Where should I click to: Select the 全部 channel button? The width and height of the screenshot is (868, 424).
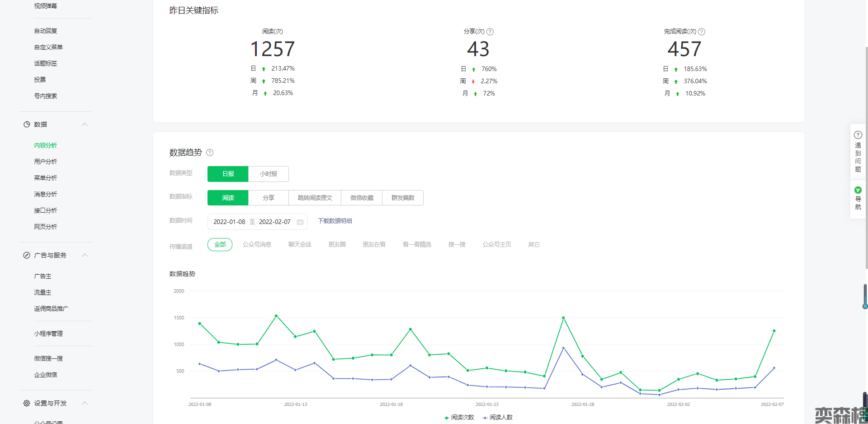(x=220, y=244)
